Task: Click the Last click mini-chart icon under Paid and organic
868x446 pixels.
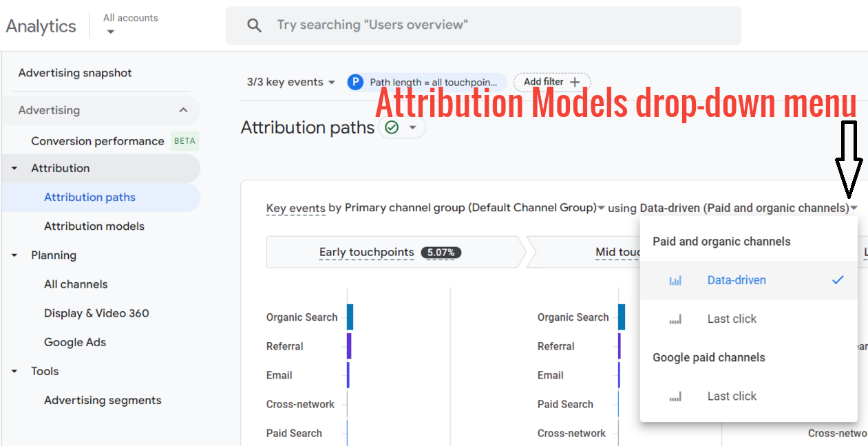Action: 675,318
